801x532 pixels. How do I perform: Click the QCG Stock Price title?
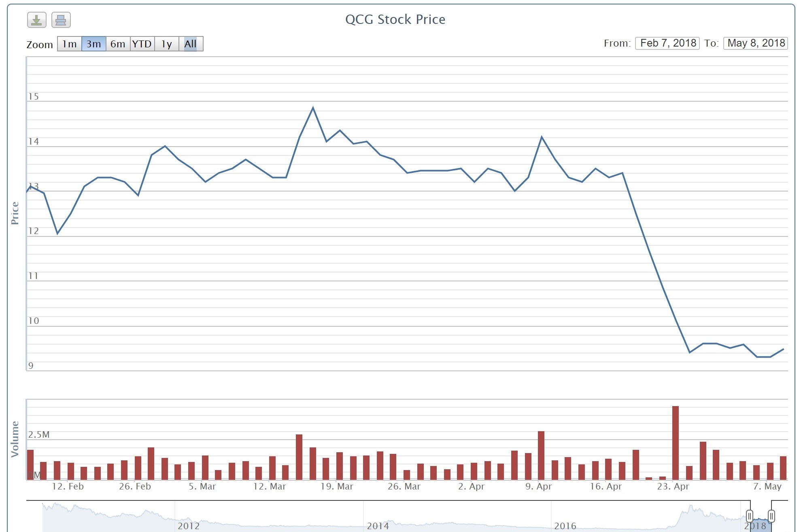395,19
